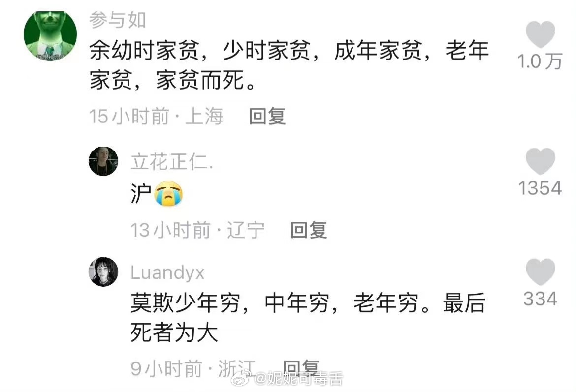Open 立花正仁's avatar profile picture
Image resolution: width=576 pixels, height=392 pixels.
click(x=103, y=161)
